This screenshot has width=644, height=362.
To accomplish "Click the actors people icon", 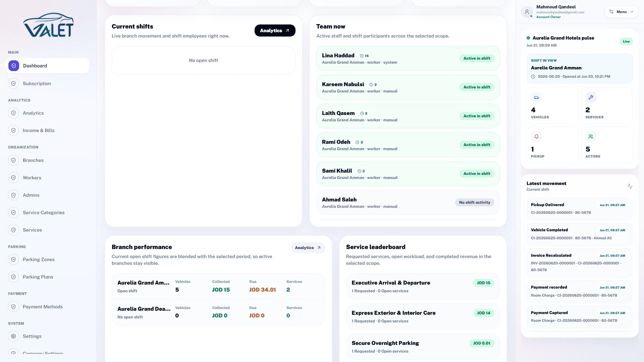I will point(591,137).
